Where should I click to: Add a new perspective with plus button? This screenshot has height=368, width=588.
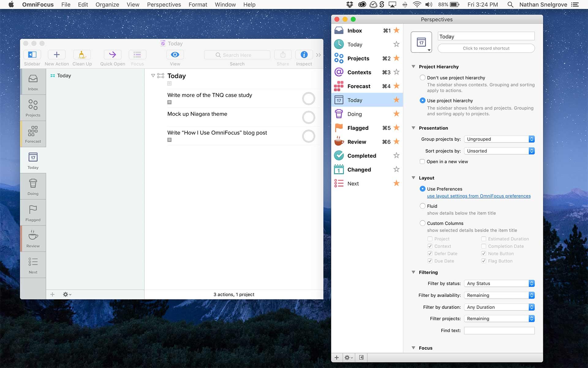[337, 358]
